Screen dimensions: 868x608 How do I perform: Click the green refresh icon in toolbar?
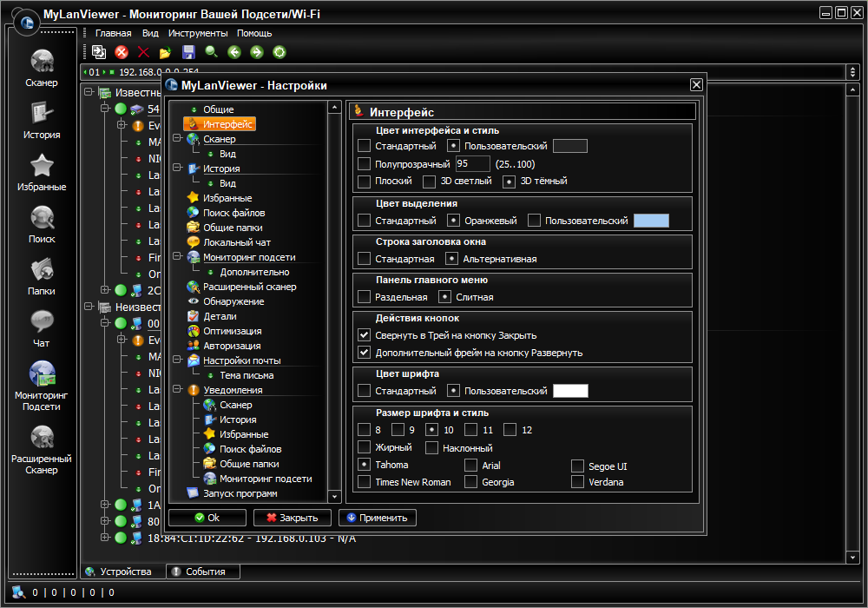coord(279,52)
